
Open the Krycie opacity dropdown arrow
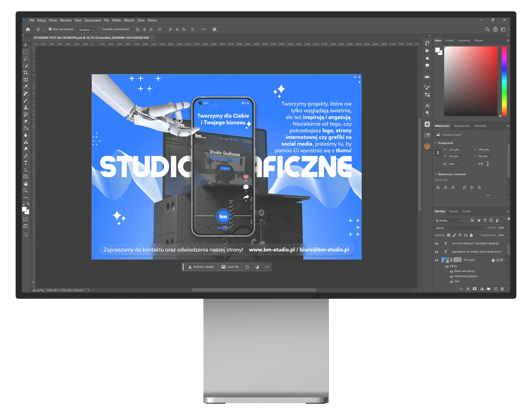[508, 228]
